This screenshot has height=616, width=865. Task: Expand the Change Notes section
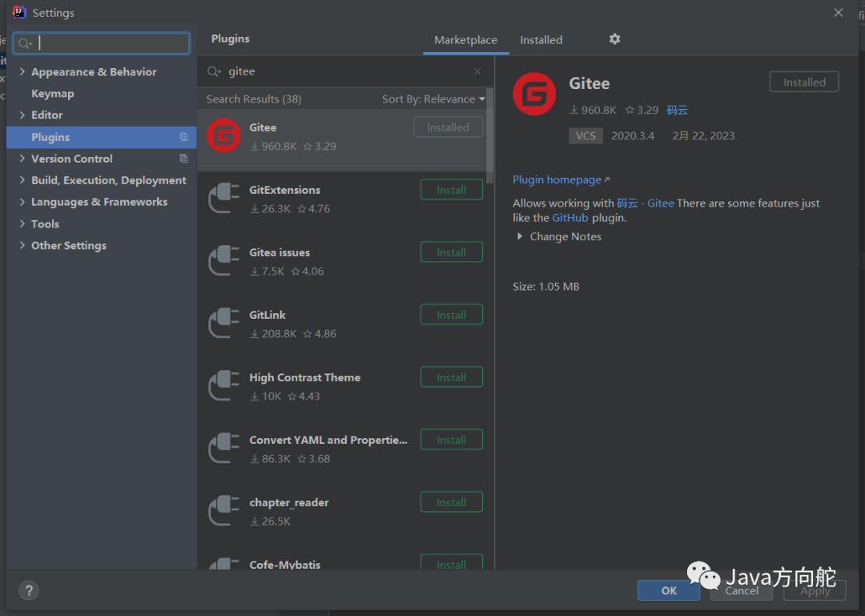click(x=520, y=236)
